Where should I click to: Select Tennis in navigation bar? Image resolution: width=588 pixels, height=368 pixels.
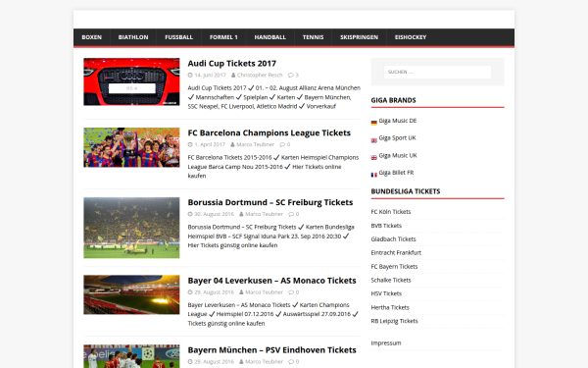coord(313,37)
